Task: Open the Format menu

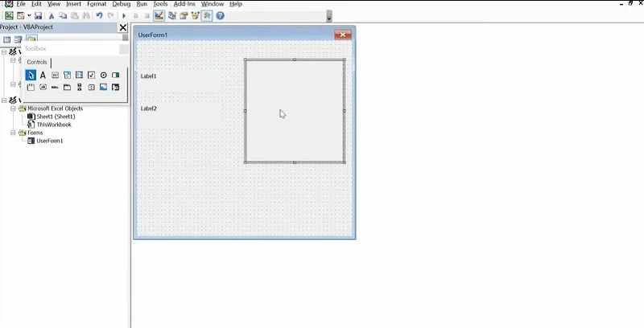Action: pos(97,4)
